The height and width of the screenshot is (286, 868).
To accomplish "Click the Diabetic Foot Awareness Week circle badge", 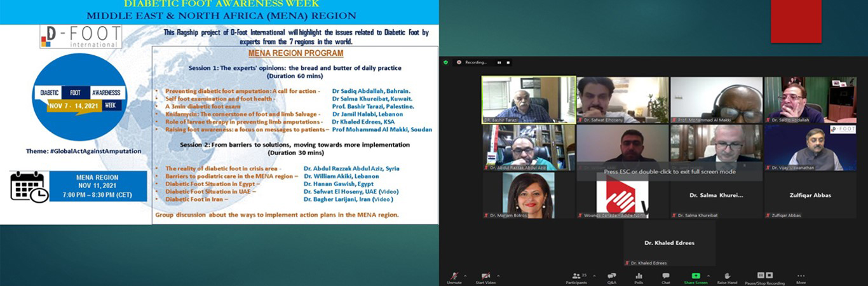I will 79,97.
